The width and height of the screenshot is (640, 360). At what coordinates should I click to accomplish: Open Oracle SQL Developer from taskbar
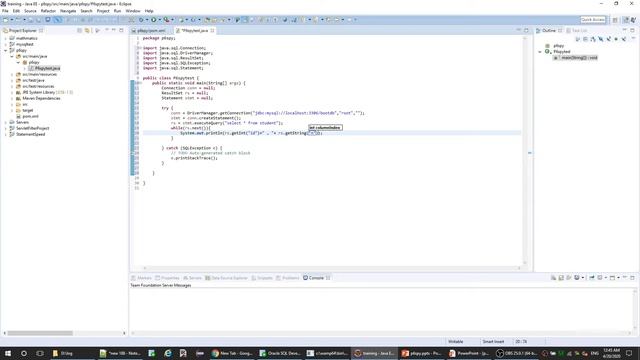280,353
